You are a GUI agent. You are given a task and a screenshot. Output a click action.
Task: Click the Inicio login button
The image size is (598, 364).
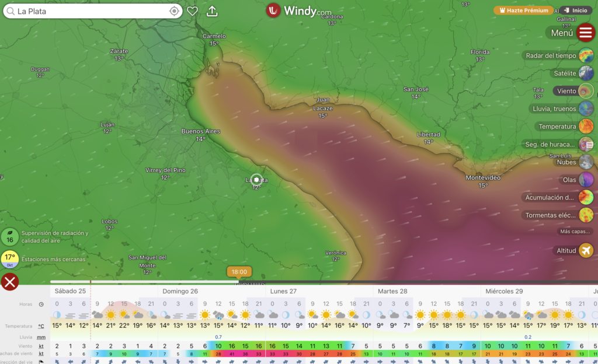tap(575, 10)
